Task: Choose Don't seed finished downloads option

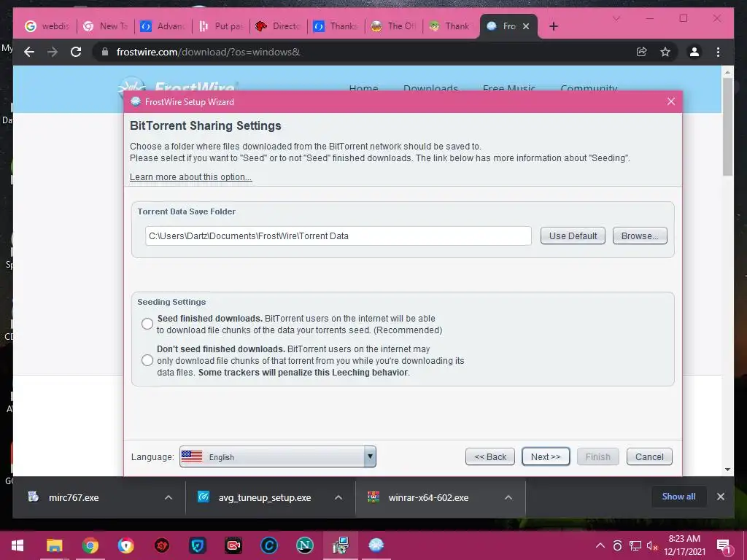Action: pos(147,360)
